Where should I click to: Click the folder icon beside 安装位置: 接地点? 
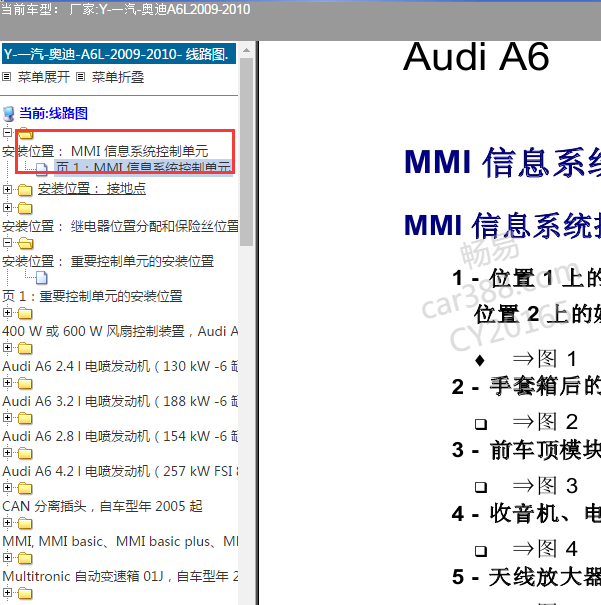click(25, 190)
